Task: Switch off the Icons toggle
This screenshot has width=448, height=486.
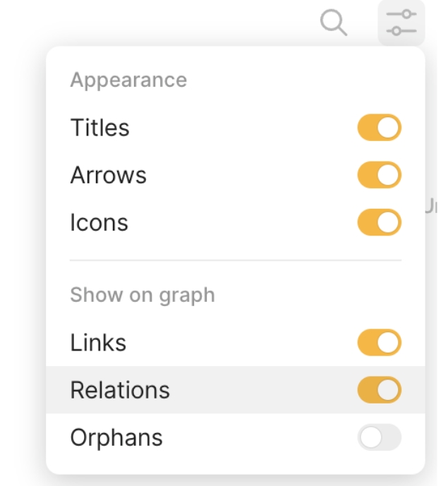Action: pyautogui.click(x=380, y=222)
